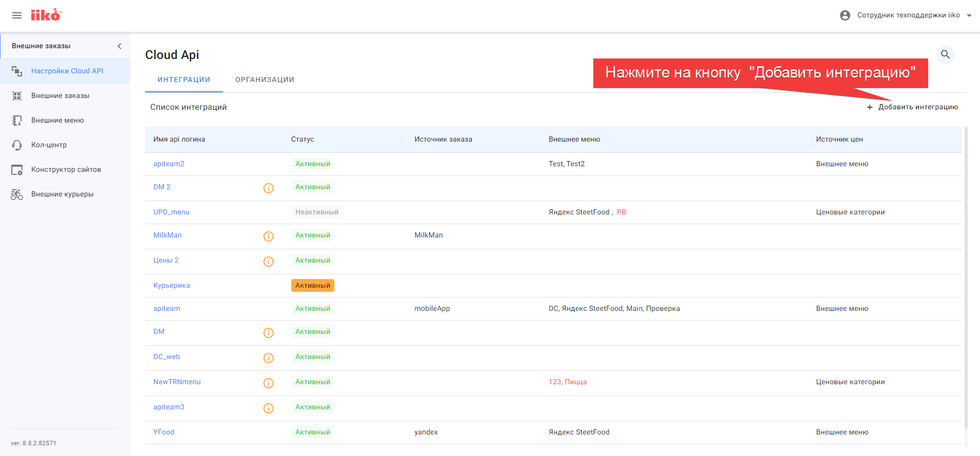Screen dimensions: 980x456
Task: Click the info icon in DM 2 row
Action: (x=269, y=188)
